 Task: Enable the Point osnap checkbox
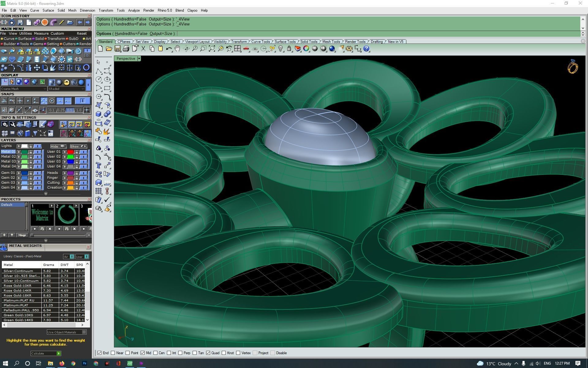pos(128,353)
